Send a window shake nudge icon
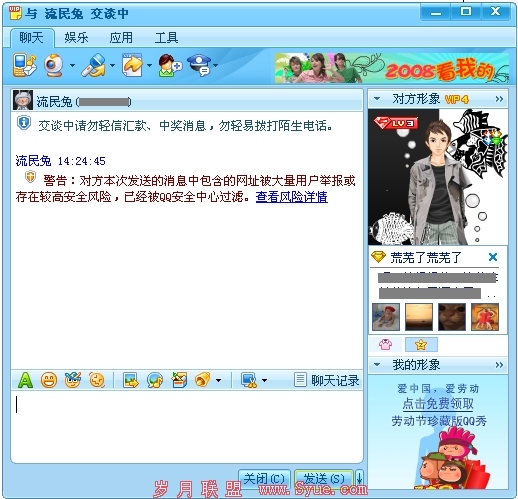 tap(97, 380)
